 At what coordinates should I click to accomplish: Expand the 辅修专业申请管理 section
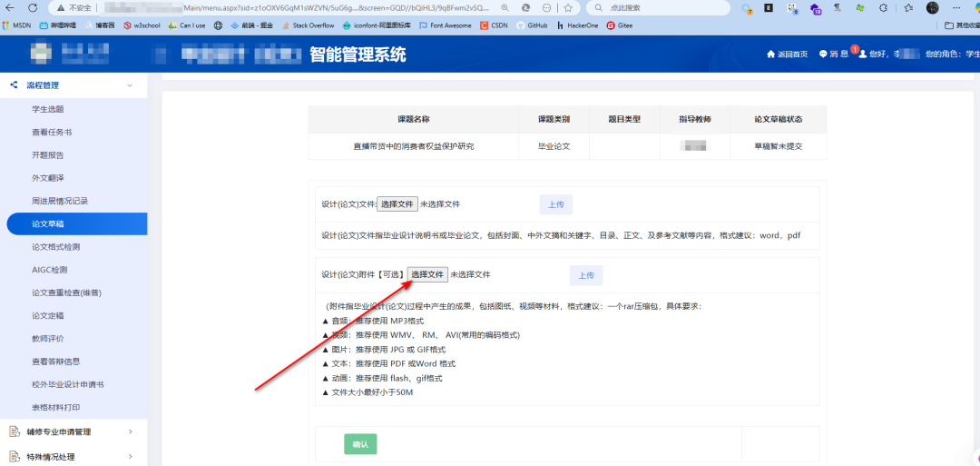pyautogui.click(x=73, y=431)
